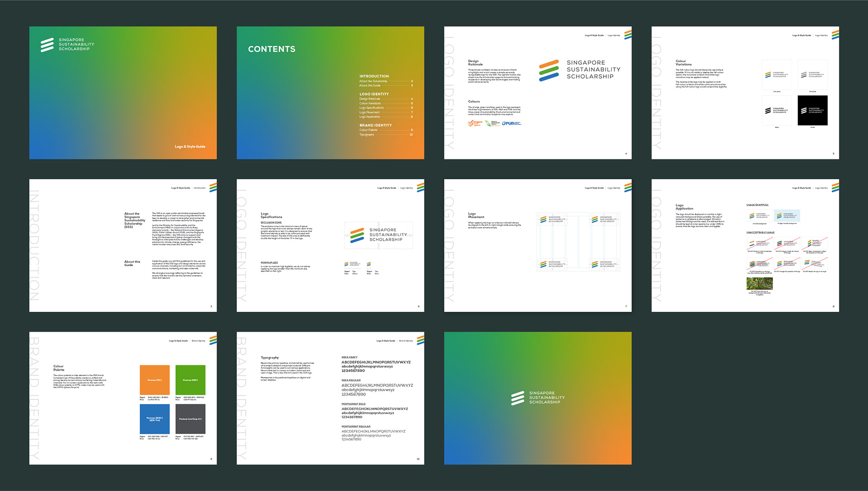Click the CONTENTS heading

coord(272,49)
